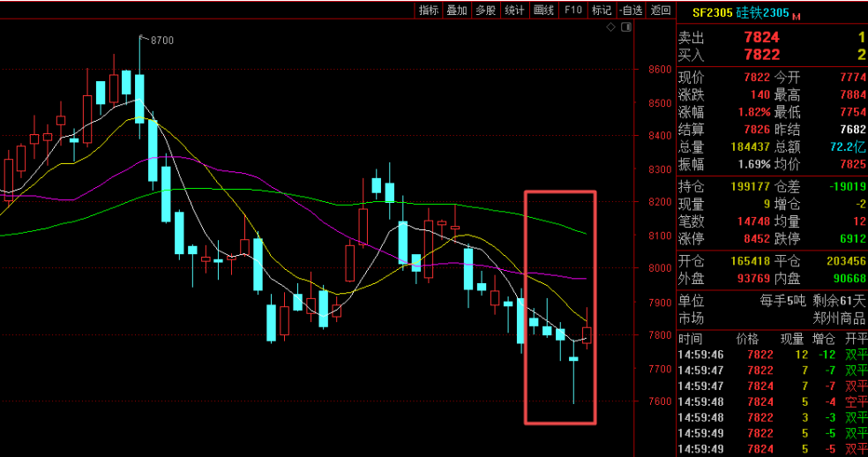Select the 多股 (Multi-stock) toolbar button
The height and width of the screenshot is (457, 868).
[485, 10]
